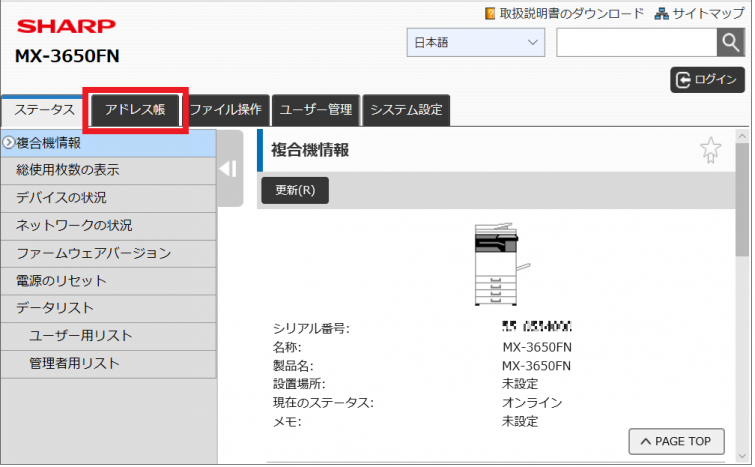This screenshot has height=467, width=755.
Task: Click the manual download book icon
Action: pos(490,13)
